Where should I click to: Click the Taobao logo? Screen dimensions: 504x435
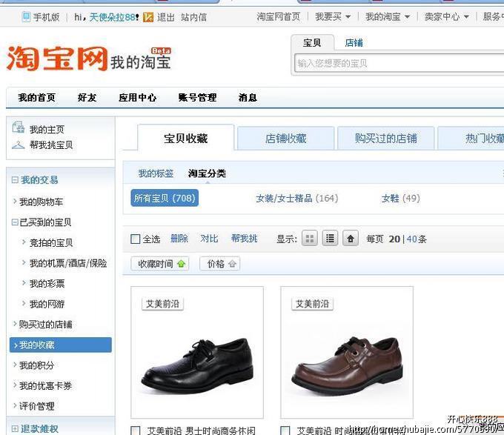point(57,58)
